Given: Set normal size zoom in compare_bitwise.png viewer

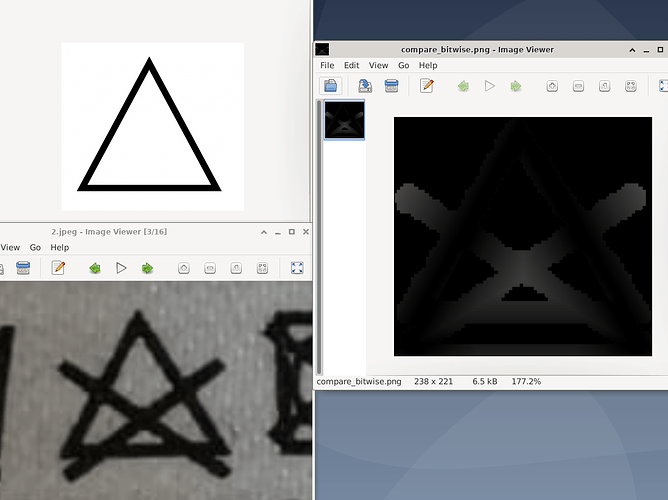Looking at the screenshot, I should [x=605, y=86].
